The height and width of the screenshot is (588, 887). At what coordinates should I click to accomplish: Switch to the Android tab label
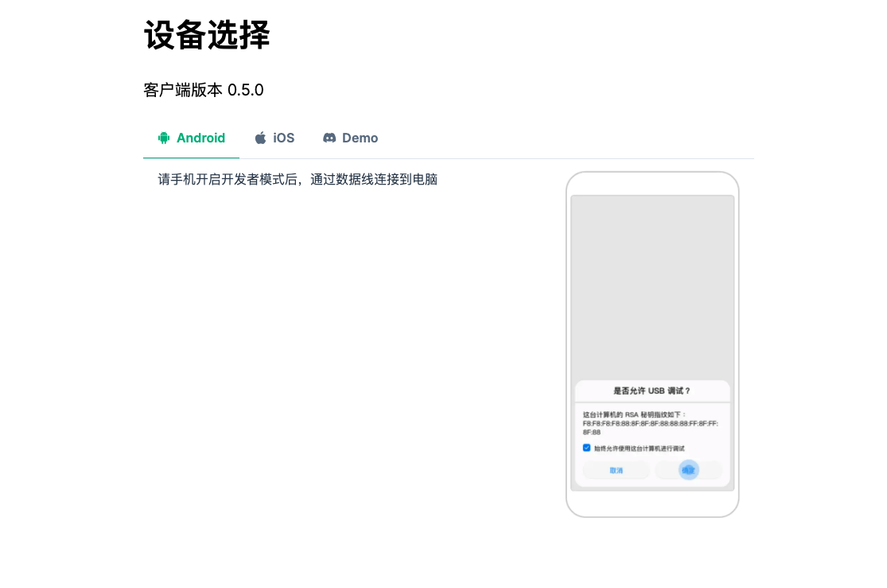tap(200, 138)
